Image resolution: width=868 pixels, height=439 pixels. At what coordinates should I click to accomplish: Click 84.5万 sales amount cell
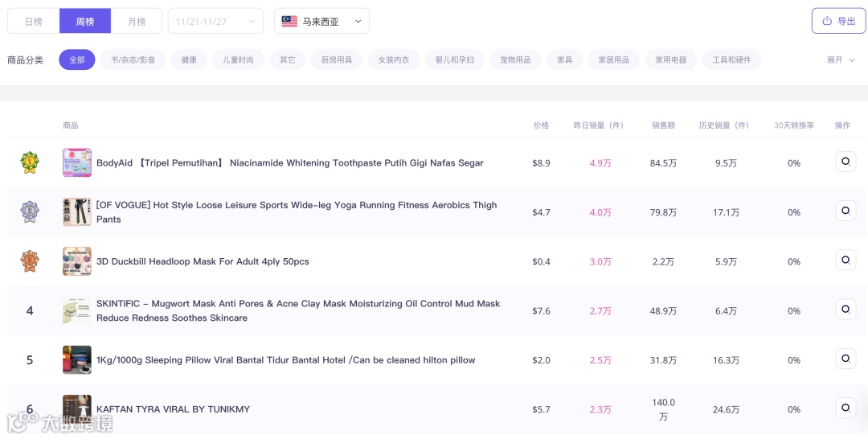pyautogui.click(x=663, y=162)
